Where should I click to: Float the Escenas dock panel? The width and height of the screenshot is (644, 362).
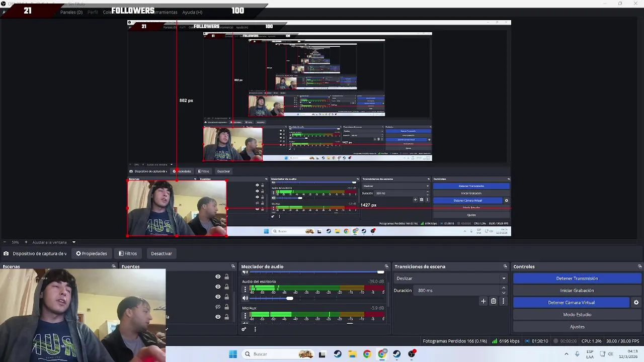click(x=114, y=266)
